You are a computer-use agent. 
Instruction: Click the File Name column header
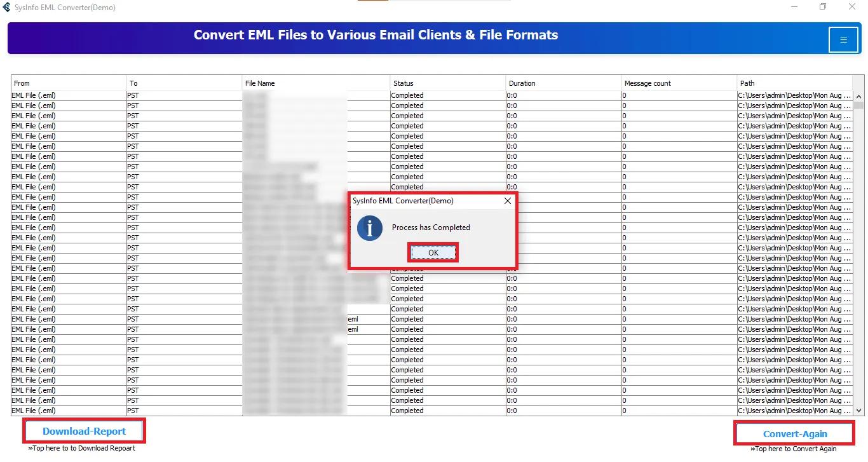[316, 83]
